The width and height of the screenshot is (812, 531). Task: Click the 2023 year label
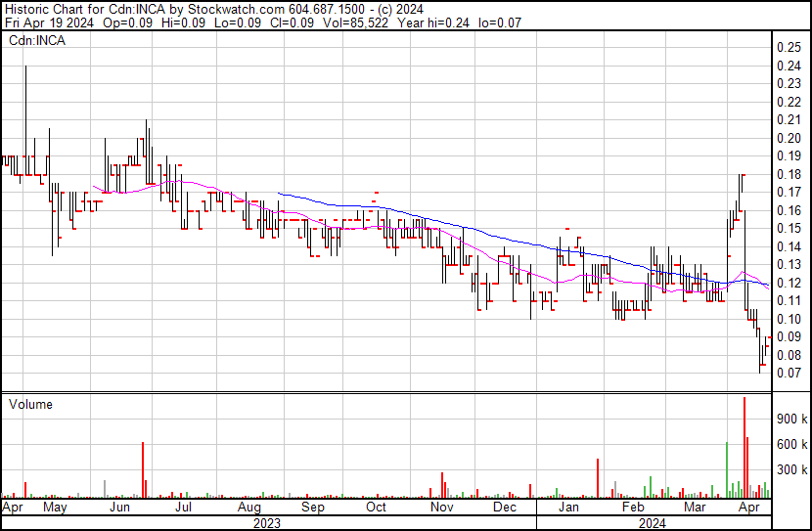267,523
